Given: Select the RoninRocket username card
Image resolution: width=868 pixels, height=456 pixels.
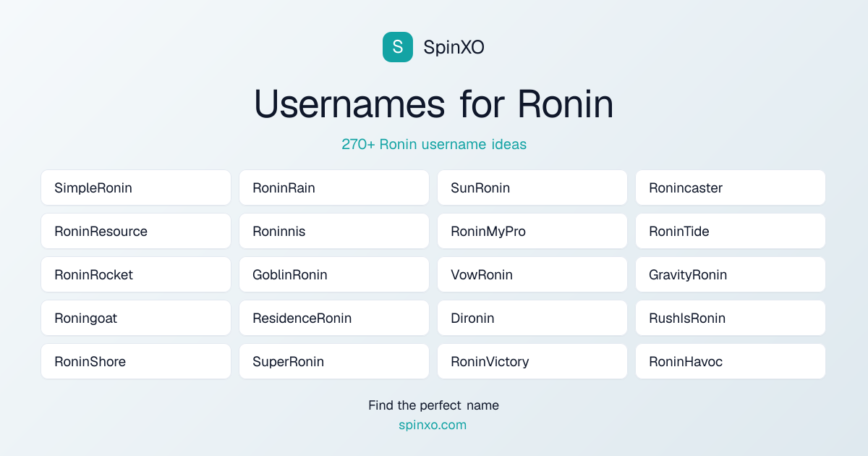Looking at the screenshot, I should coord(136,274).
